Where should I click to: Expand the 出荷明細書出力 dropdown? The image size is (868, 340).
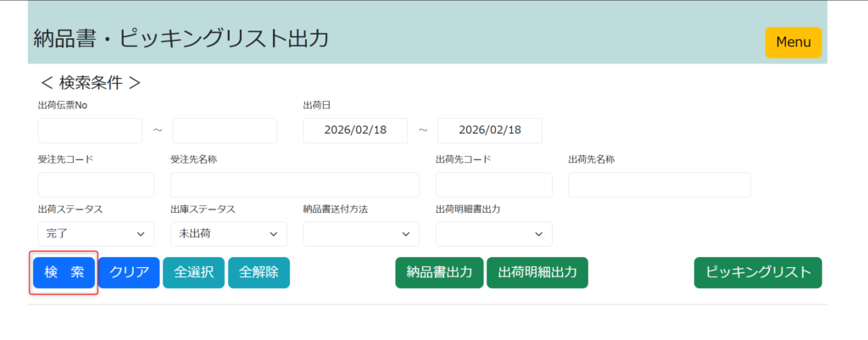click(x=493, y=234)
